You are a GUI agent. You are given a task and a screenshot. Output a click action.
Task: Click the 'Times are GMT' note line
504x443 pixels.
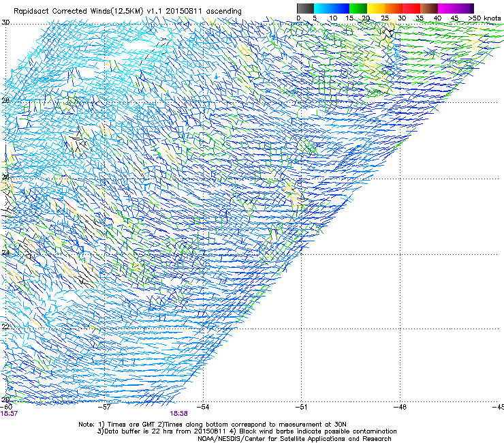pos(212,425)
